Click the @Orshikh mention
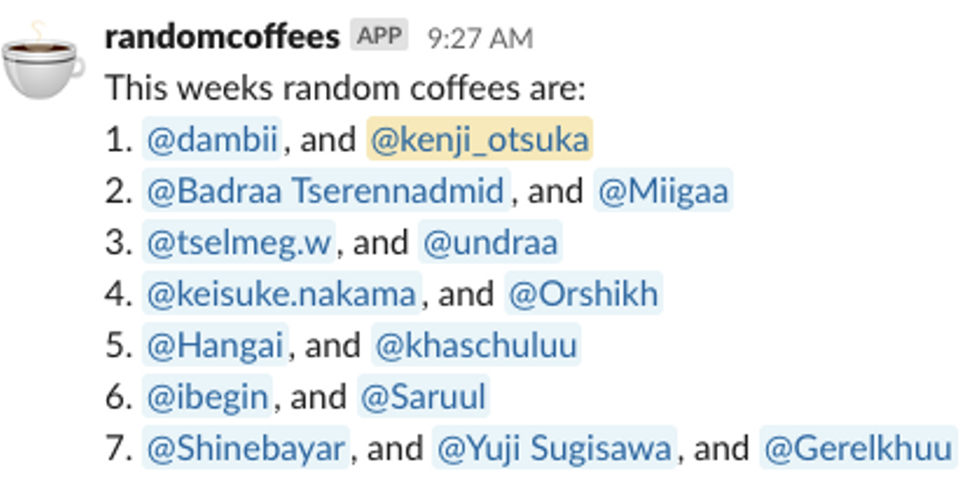Viewport: 980px width, 489px height. click(x=583, y=294)
